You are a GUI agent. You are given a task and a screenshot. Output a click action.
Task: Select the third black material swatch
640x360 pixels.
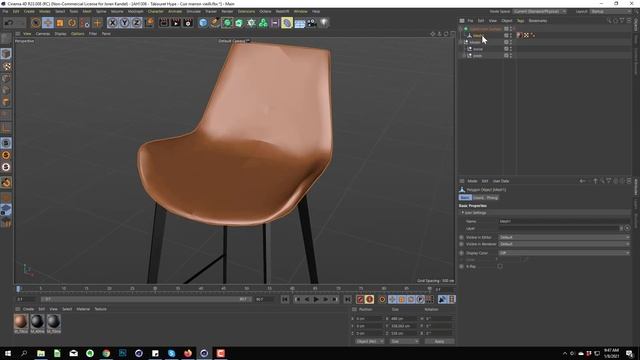(53, 322)
